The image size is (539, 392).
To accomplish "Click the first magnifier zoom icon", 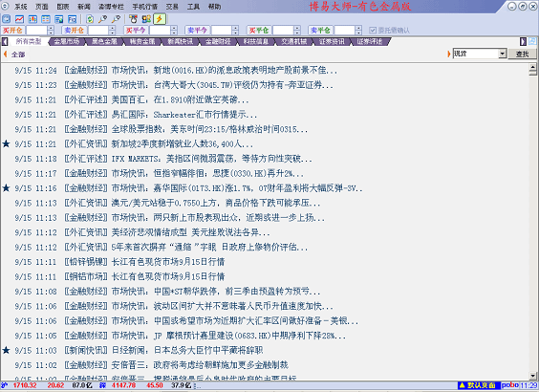I will [103, 19].
